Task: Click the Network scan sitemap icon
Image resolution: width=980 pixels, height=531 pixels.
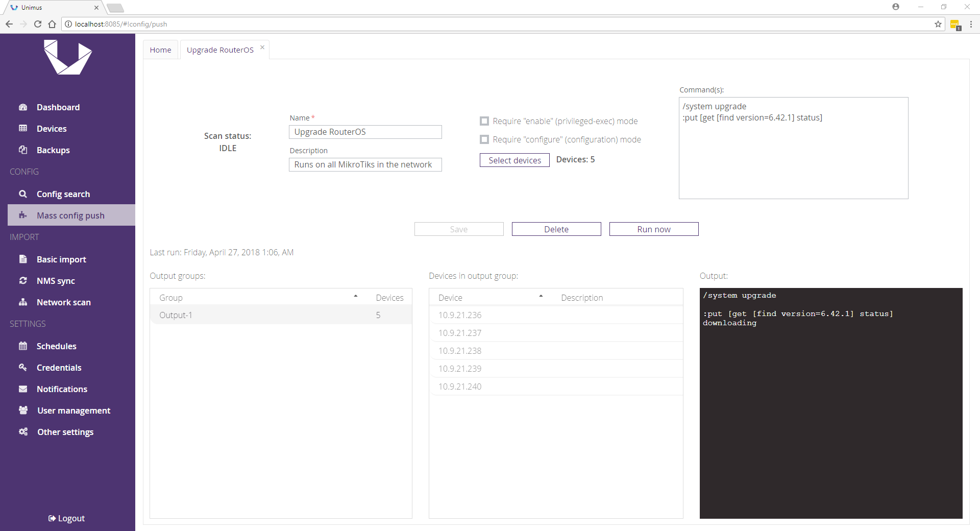Action: (x=23, y=302)
